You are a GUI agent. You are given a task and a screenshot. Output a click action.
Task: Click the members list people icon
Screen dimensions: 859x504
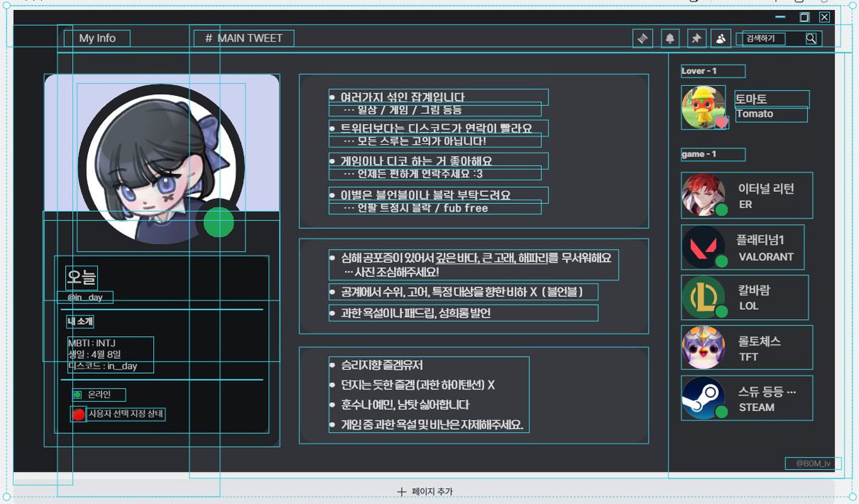coord(720,39)
